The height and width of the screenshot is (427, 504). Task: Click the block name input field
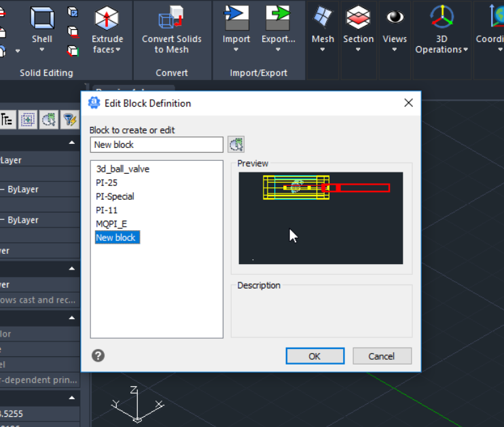(x=156, y=145)
